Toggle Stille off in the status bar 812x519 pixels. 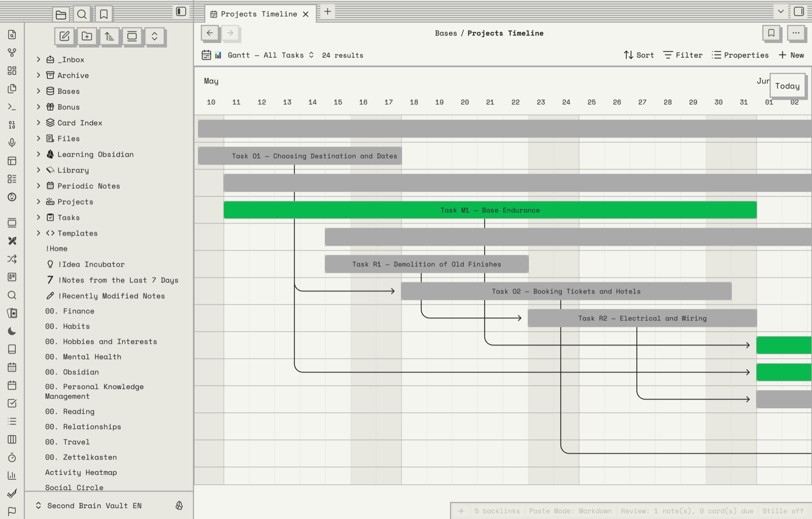click(x=783, y=511)
